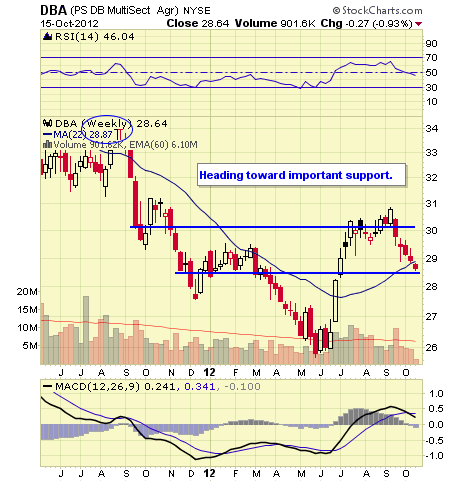Click the 'RSI(14) 46.04' label
The image size is (460, 482).
[95, 36]
